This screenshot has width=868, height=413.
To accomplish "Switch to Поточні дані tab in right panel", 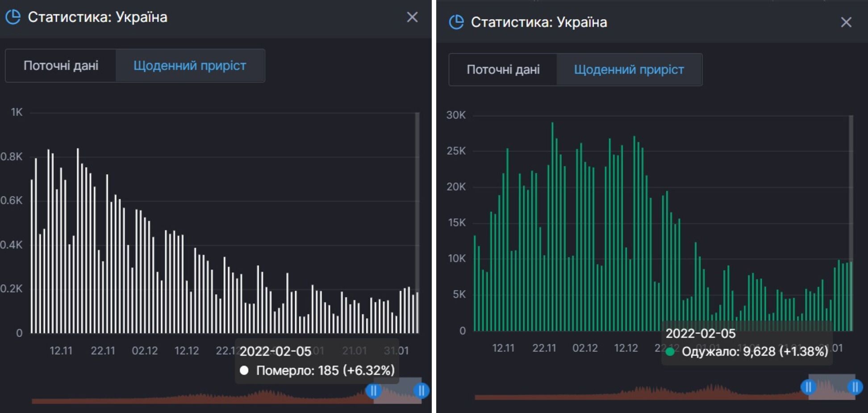I will point(503,70).
